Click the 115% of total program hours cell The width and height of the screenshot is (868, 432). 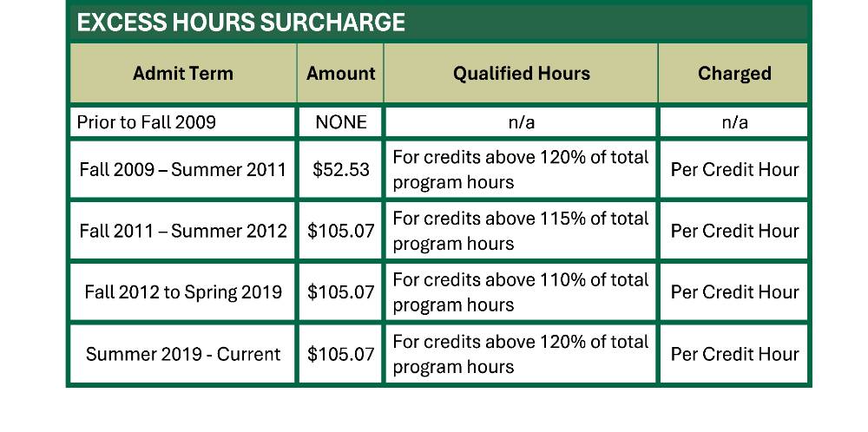tap(521, 231)
